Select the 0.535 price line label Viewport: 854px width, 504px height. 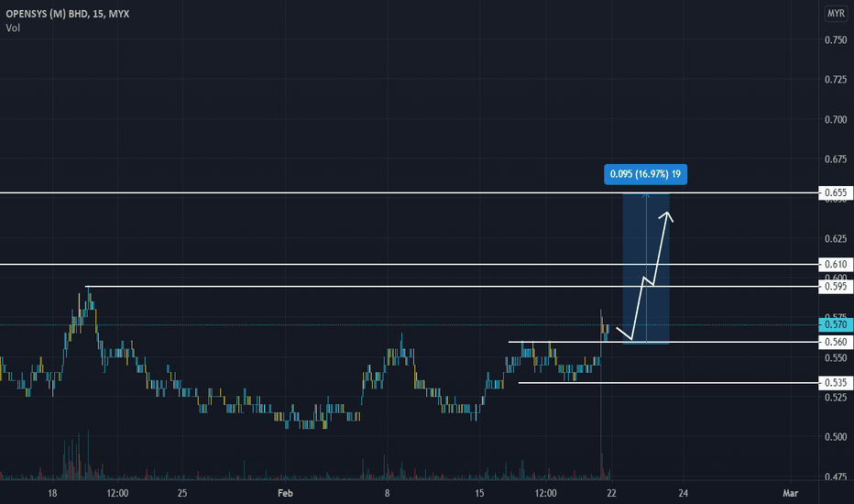836,382
